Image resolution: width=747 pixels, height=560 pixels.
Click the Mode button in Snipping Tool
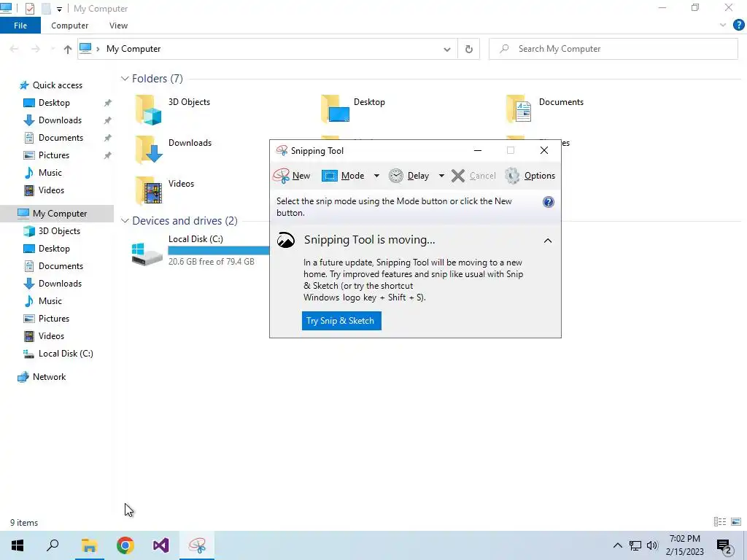coord(343,176)
